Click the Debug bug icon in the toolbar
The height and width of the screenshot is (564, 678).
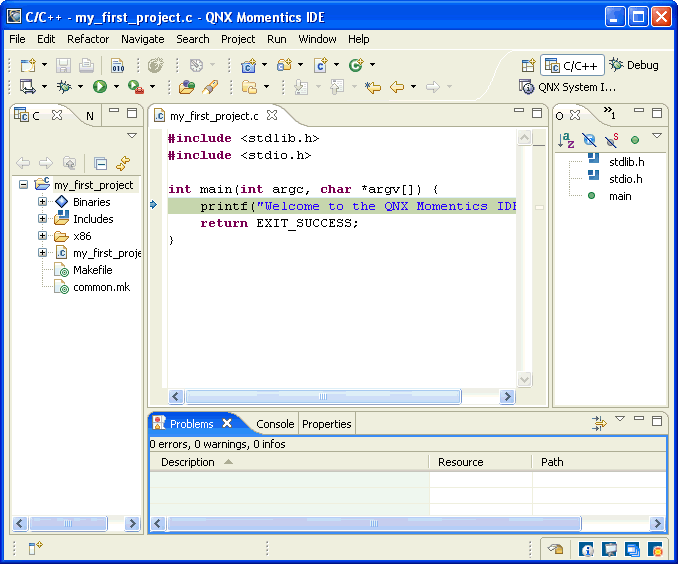[63, 87]
